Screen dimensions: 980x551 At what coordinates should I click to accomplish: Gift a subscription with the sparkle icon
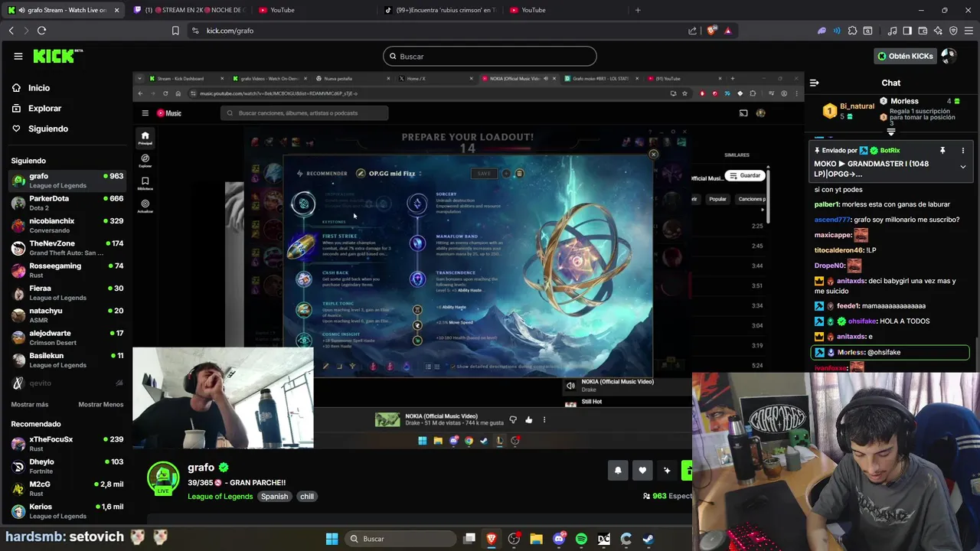(667, 471)
